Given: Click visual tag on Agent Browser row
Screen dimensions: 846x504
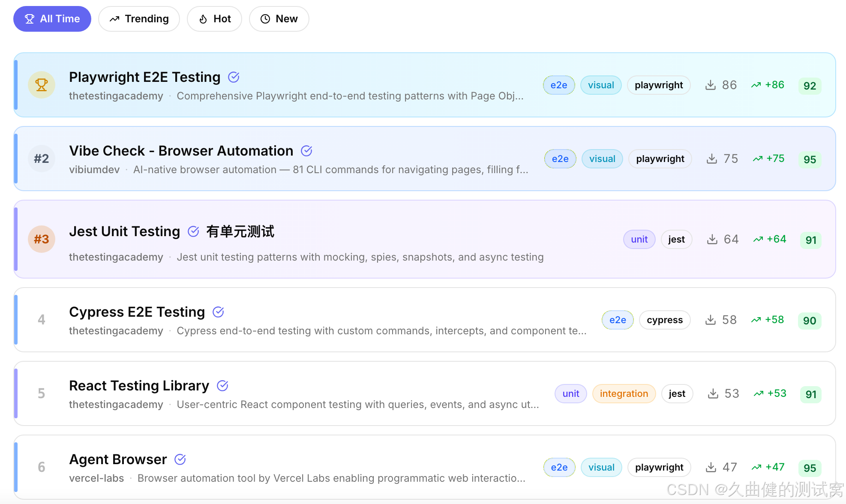Looking at the screenshot, I should [601, 467].
